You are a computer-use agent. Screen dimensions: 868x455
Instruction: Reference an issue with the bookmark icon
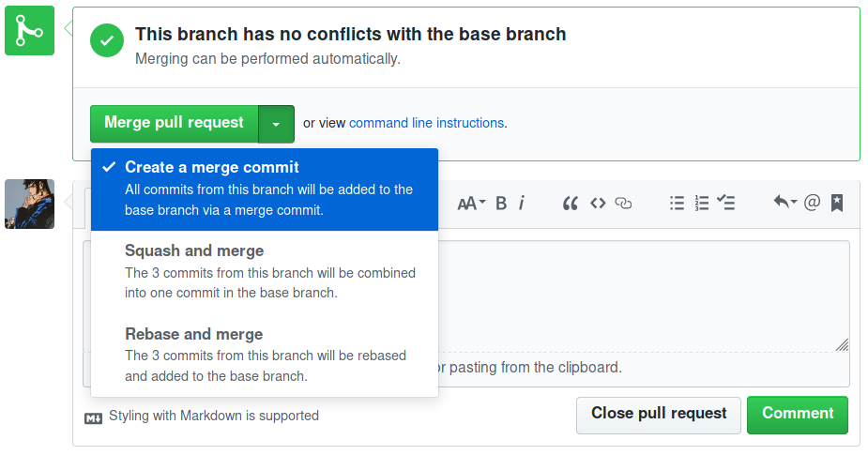(x=837, y=204)
